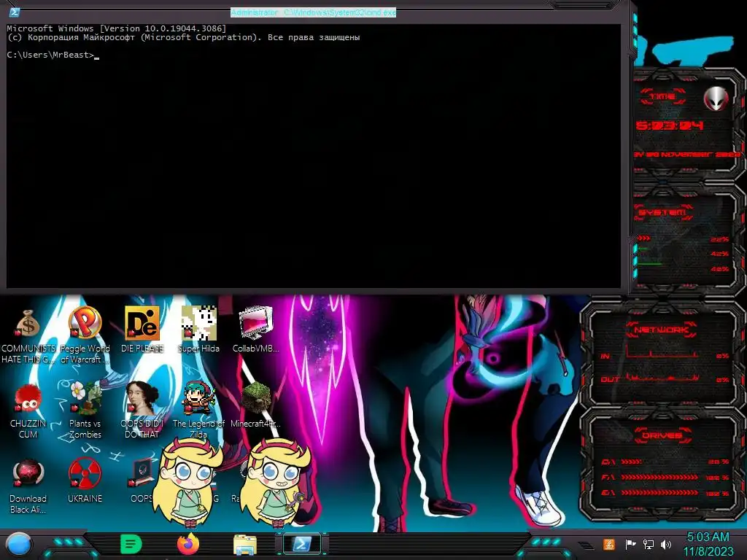
Task: Click the orange Java tray icon
Action: point(609,544)
